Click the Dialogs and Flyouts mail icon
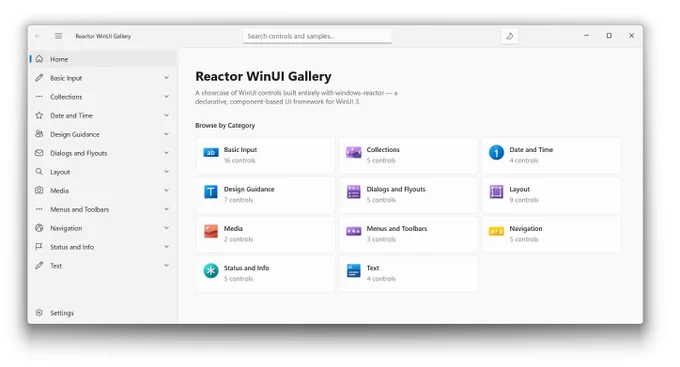 [39, 153]
